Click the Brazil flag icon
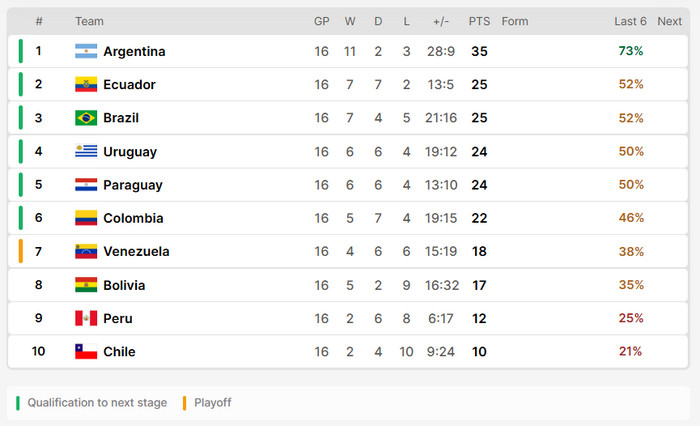 (x=86, y=118)
